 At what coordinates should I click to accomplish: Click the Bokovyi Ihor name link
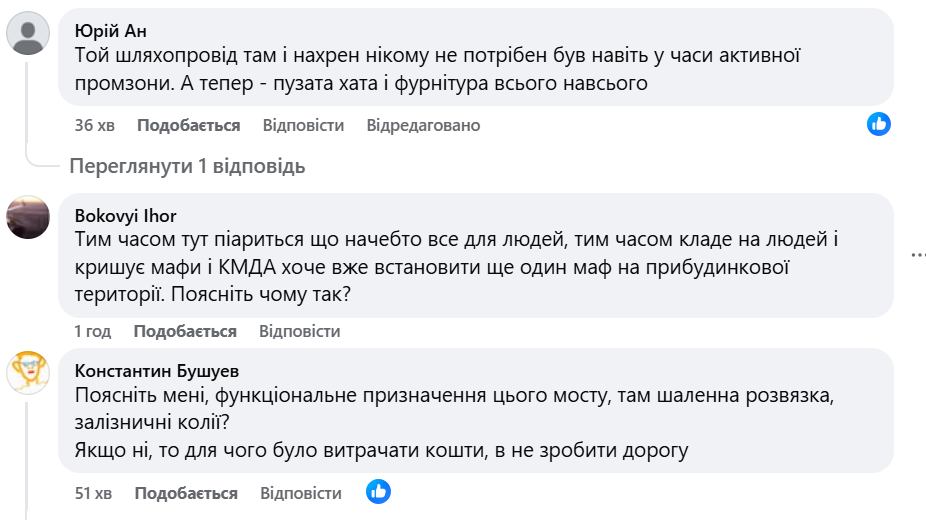point(125,215)
